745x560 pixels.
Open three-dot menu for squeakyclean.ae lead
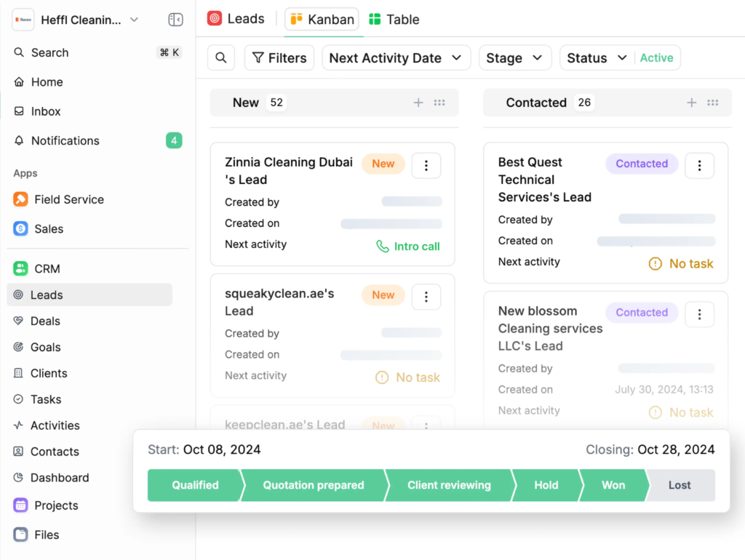[x=426, y=297]
